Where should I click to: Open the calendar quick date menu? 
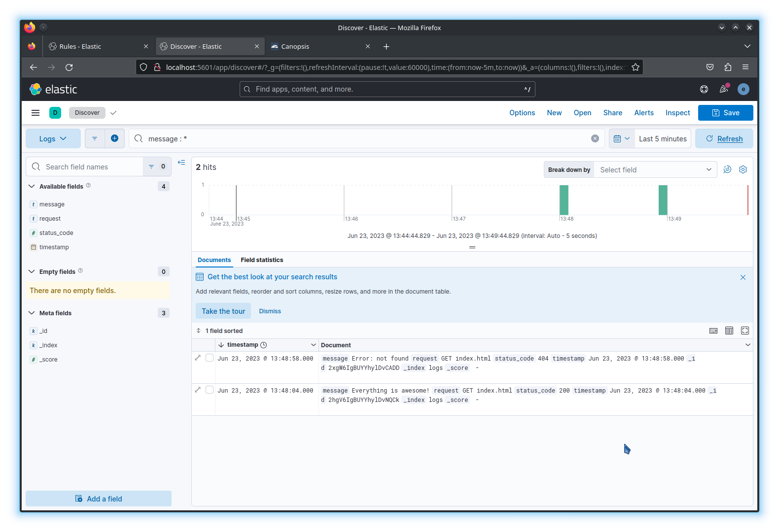pos(622,139)
